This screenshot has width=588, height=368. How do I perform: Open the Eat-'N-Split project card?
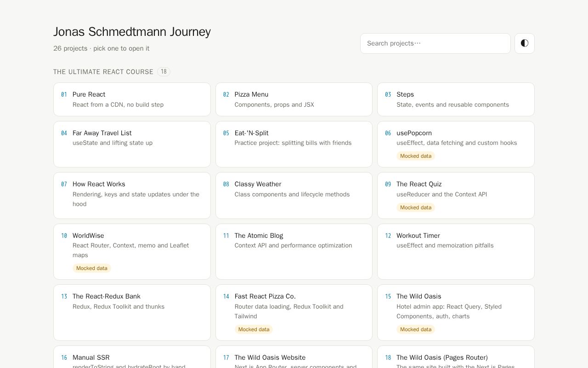[x=294, y=144]
